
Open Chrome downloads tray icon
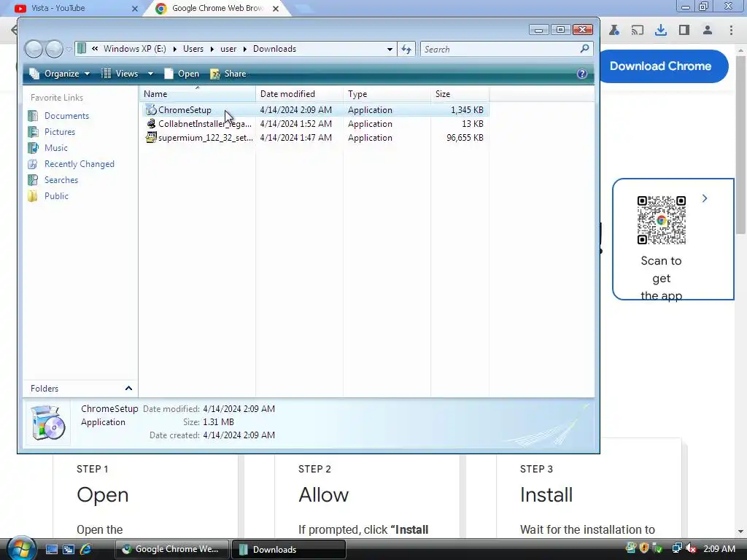click(660, 31)
